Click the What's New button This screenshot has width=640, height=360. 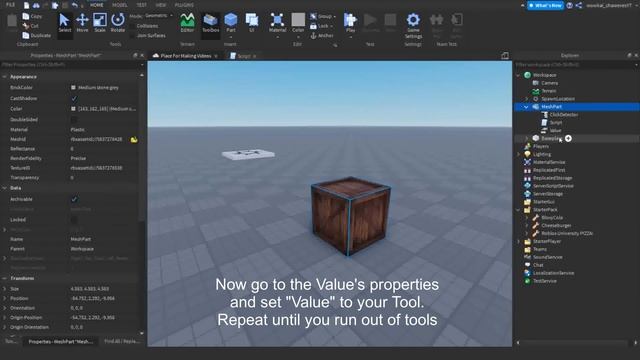545,5
